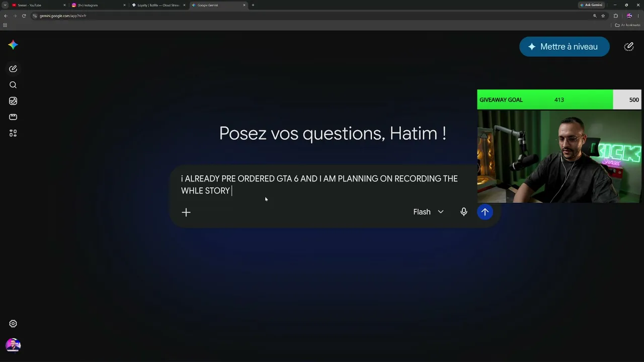The width and height of the screenshot is (644, 362).
Task: Switch to the Loyalty BotRix tab
Action: click(x=158, y=5)
